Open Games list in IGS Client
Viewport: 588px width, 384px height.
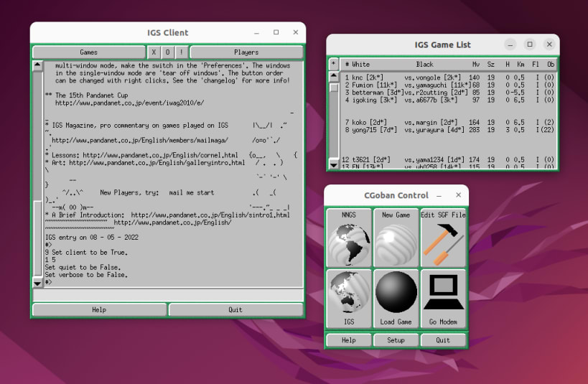(89, 52)
